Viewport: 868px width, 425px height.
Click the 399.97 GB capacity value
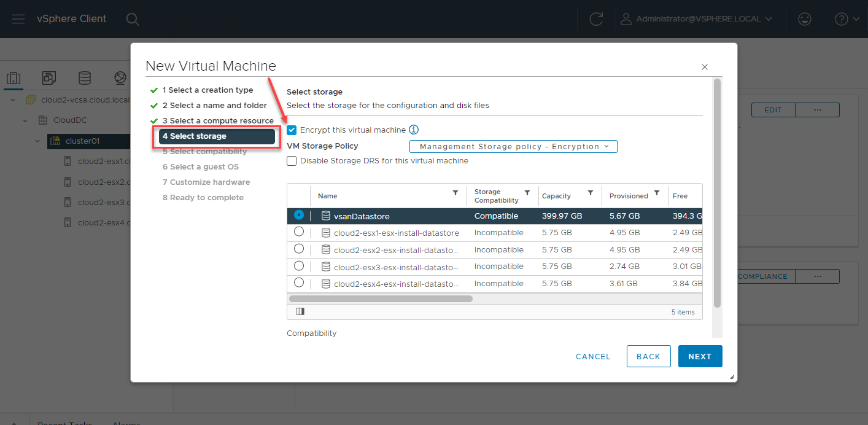pos(562,216)
